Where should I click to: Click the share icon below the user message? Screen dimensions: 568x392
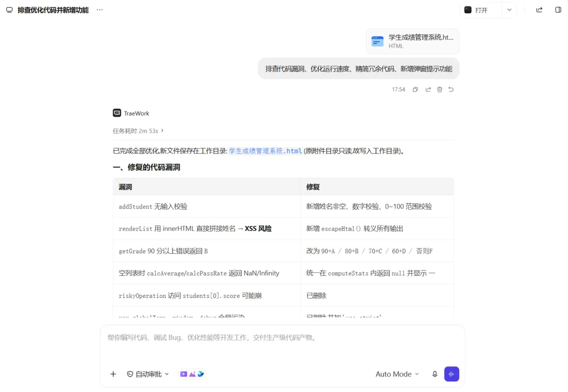tap(428, 89)
